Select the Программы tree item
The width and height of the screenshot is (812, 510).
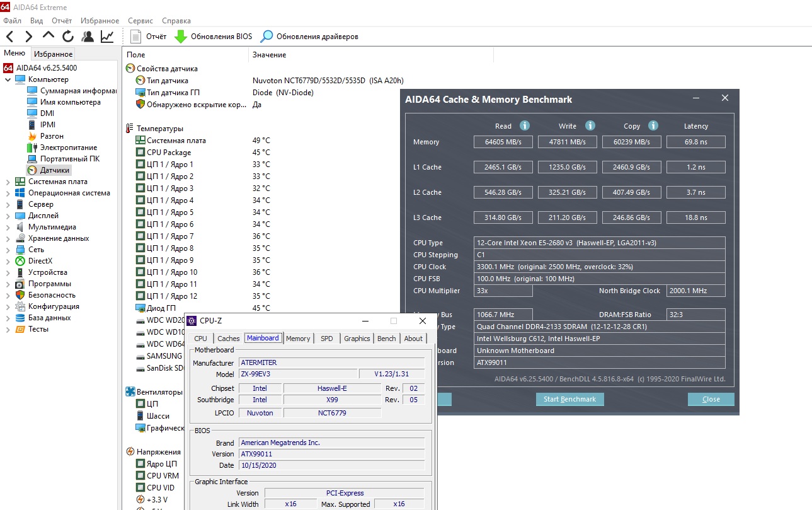click(43, 284)
